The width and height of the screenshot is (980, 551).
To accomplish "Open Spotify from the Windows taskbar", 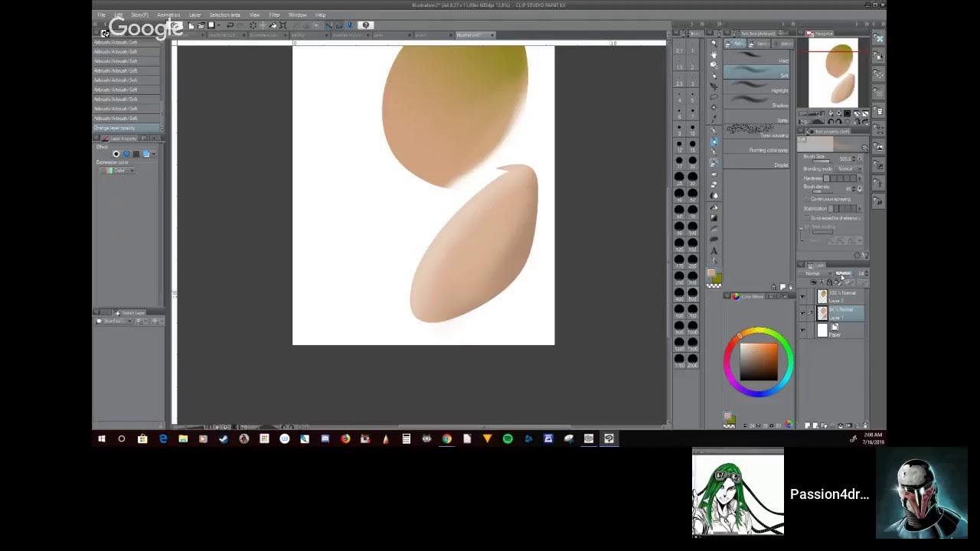I will point(508,439).
